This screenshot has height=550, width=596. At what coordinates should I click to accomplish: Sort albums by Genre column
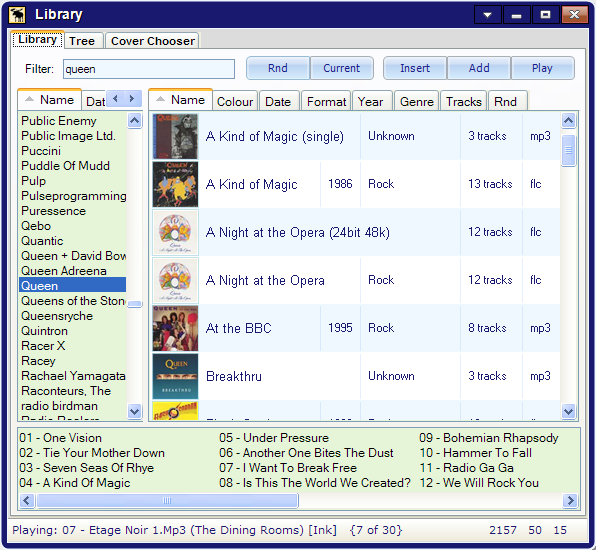click(x=417, y=101)
